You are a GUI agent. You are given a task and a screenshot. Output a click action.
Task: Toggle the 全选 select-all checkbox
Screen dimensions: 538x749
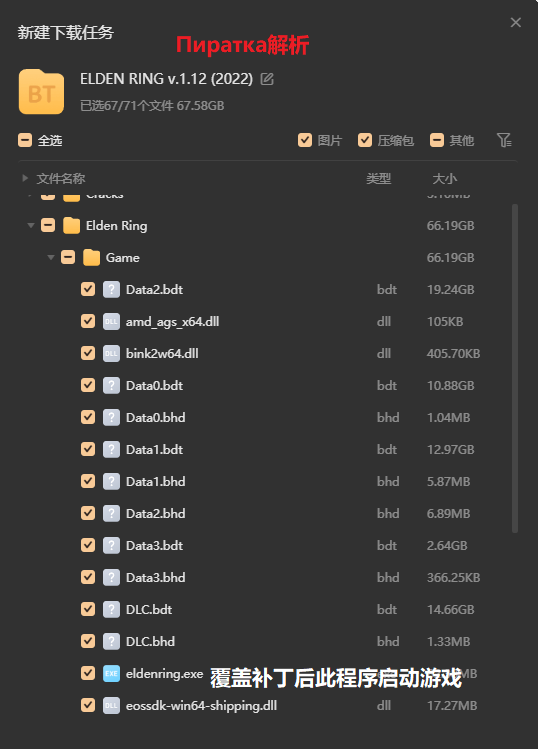[25, 140]
